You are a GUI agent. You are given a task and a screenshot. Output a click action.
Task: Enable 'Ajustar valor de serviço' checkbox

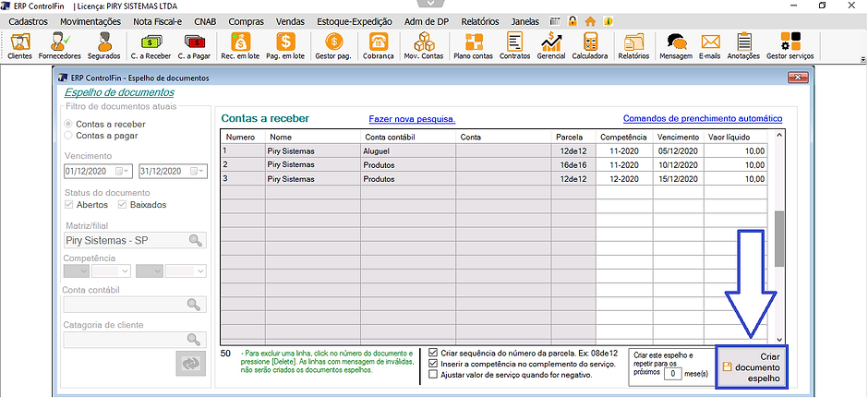434,374
